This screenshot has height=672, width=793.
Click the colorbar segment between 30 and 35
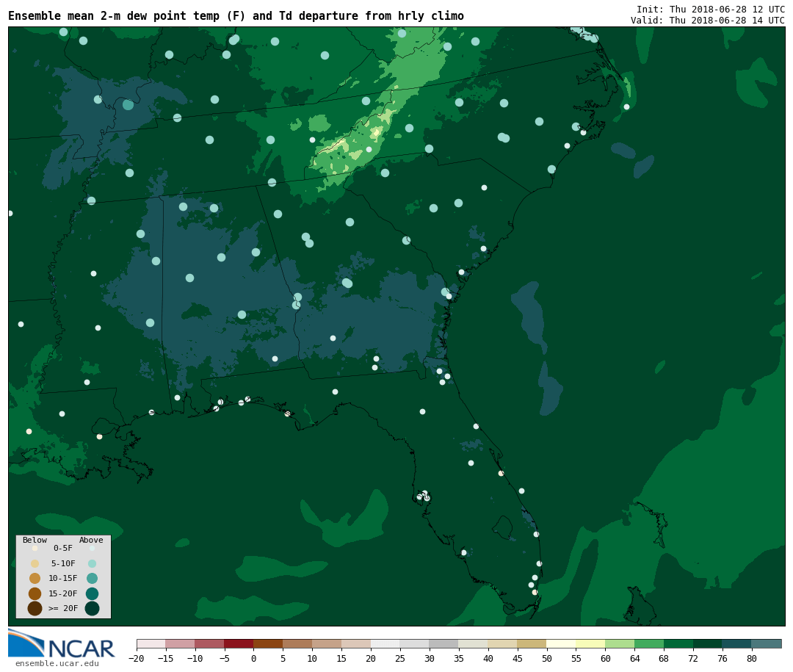(x=444, y=643)
